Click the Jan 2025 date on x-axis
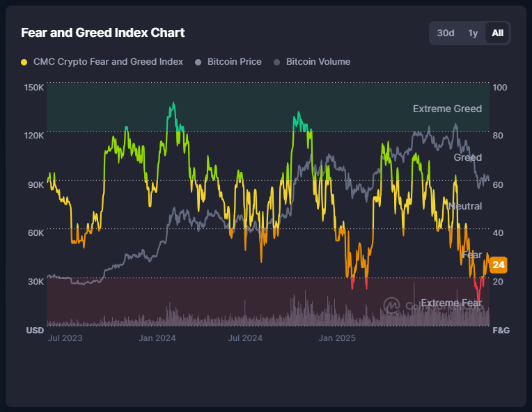Viewport: 532px width, 412px height. [x=337, y=338]
